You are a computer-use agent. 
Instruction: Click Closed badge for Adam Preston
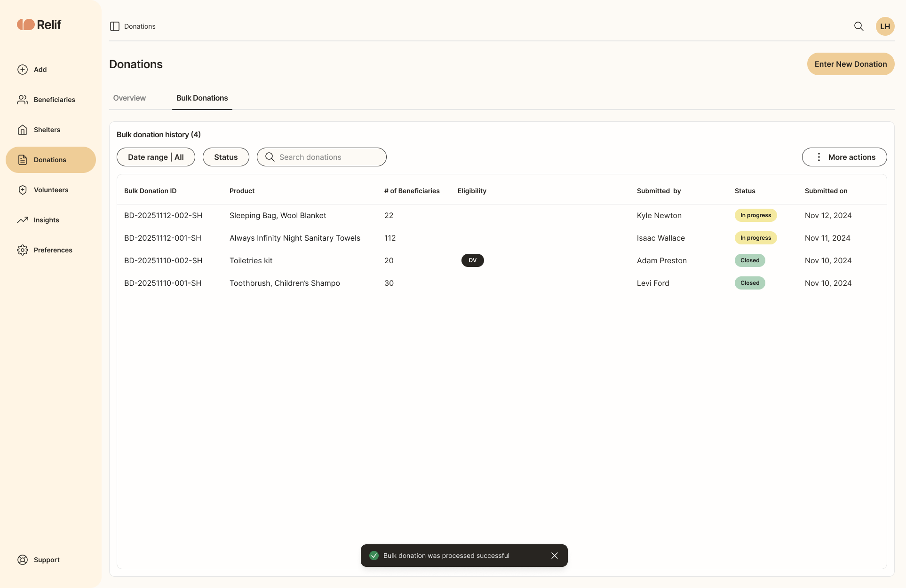750,260
